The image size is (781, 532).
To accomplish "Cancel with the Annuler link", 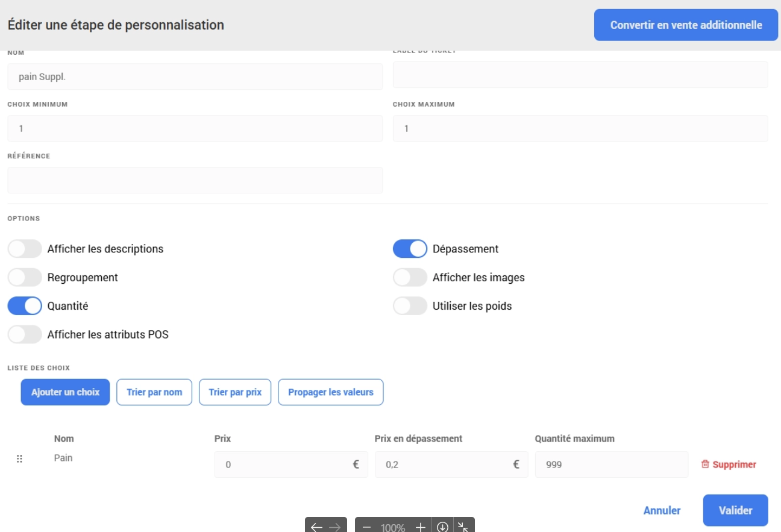I will coord(662,510).
